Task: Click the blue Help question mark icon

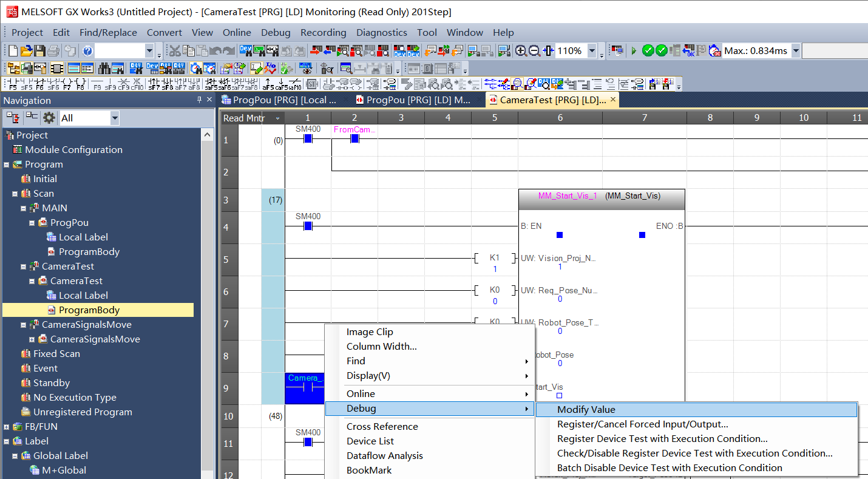Action: (87, 51)
